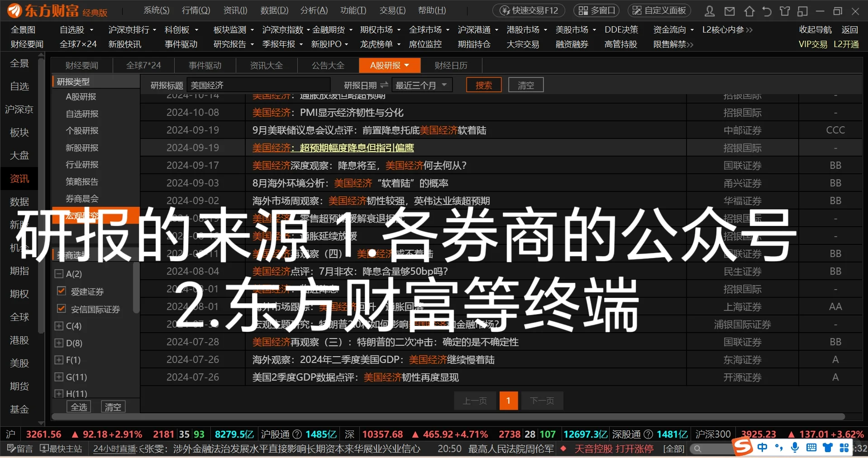
Task: Open the 分析(A) menu
Action: 314,10
